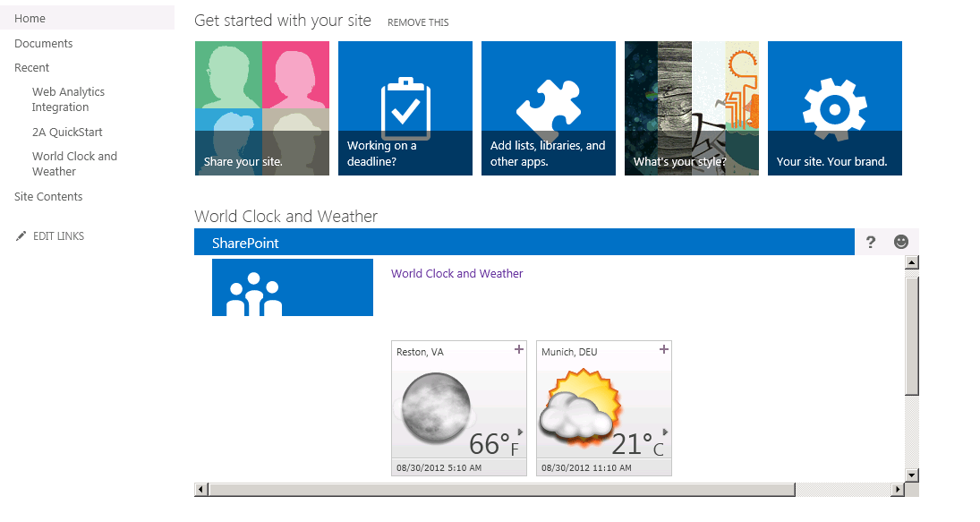Open Documents in the left navigation
Image resolution: width=980 pixels, height=522 pixels.
click(x=44, y=43)
